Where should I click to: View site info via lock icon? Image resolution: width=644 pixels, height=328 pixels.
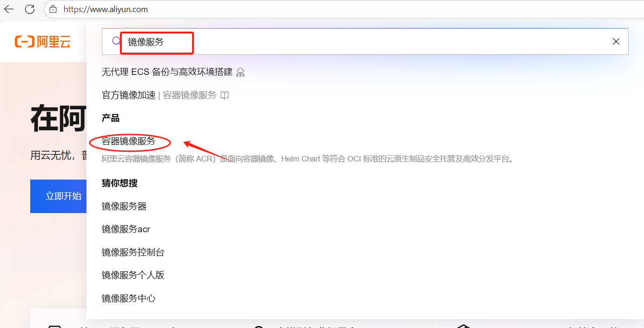click(53, 9)
